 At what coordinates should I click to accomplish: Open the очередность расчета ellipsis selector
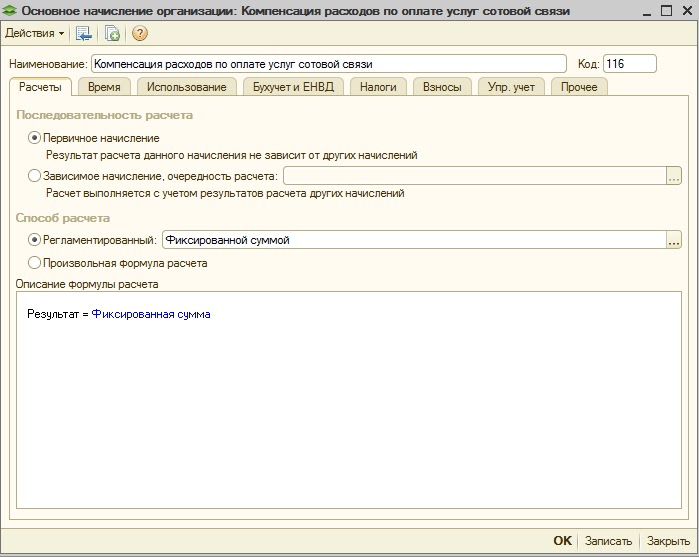(674, 176)
